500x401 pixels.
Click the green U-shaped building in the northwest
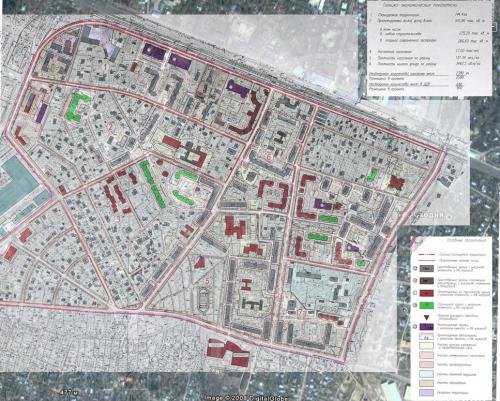pos(78,106)
